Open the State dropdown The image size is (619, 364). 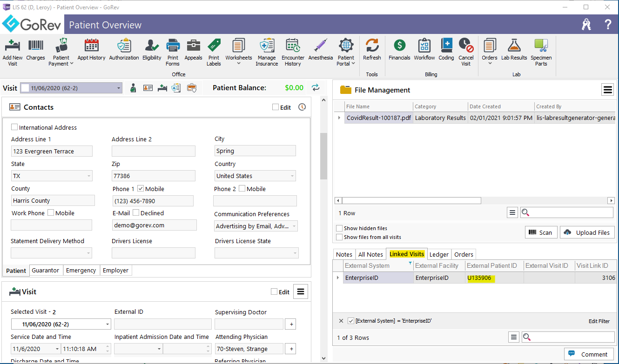[88, 176]
